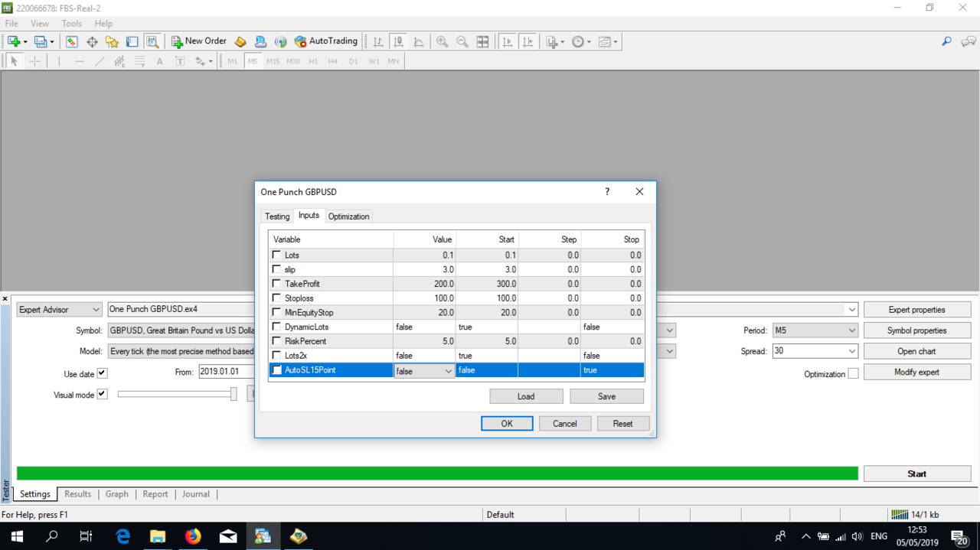Switch to the Testing tab
This screenshot has width=980, height=550.
pos(277,216)
